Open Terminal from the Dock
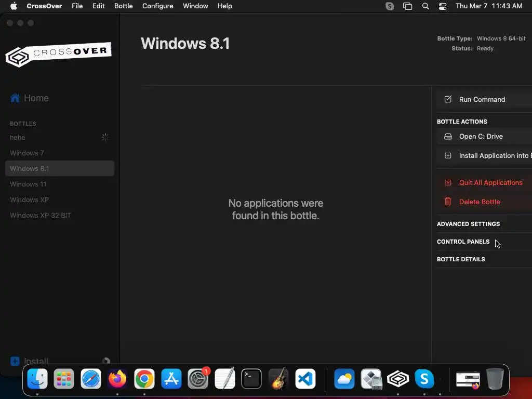Image resolution: width=532 pixels, height=399 pixels. click(x=251, y=379)
